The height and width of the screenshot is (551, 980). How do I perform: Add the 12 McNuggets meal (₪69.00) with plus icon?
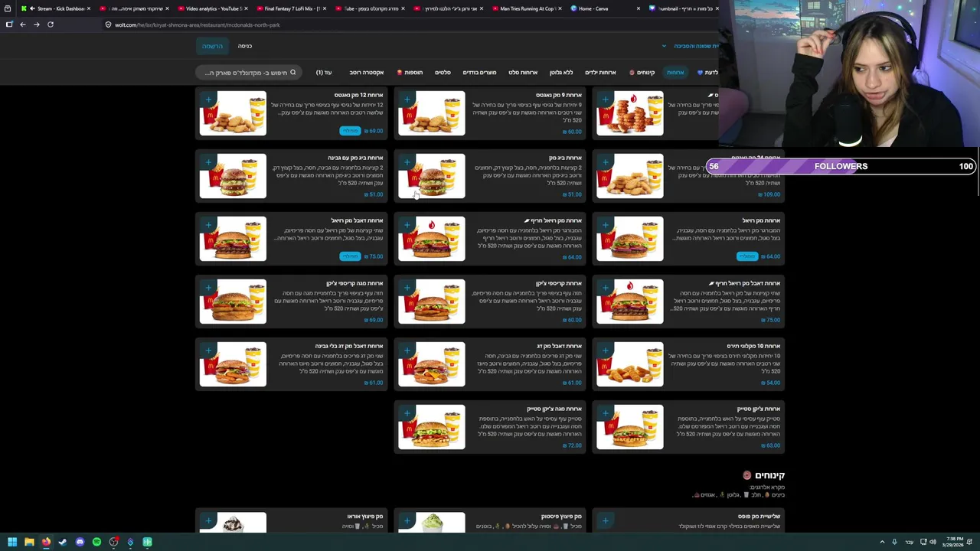(x=208, y=99)
